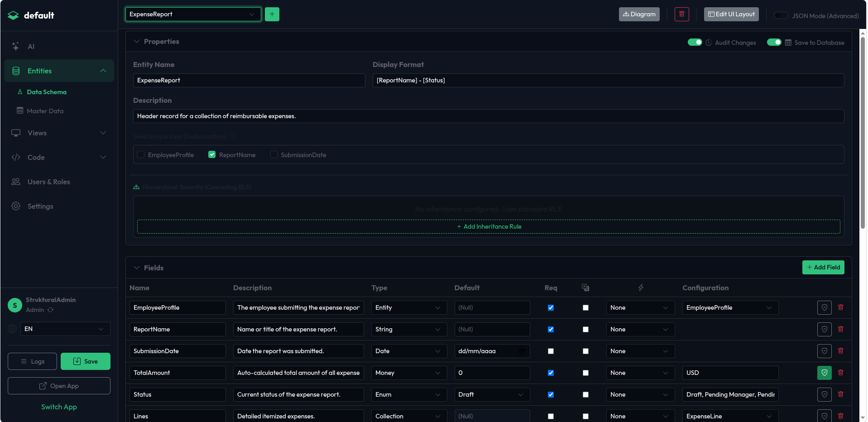
Task: Click the green shield on TotalAmount row
Action: pyautogui.click(x=824, y=373)
